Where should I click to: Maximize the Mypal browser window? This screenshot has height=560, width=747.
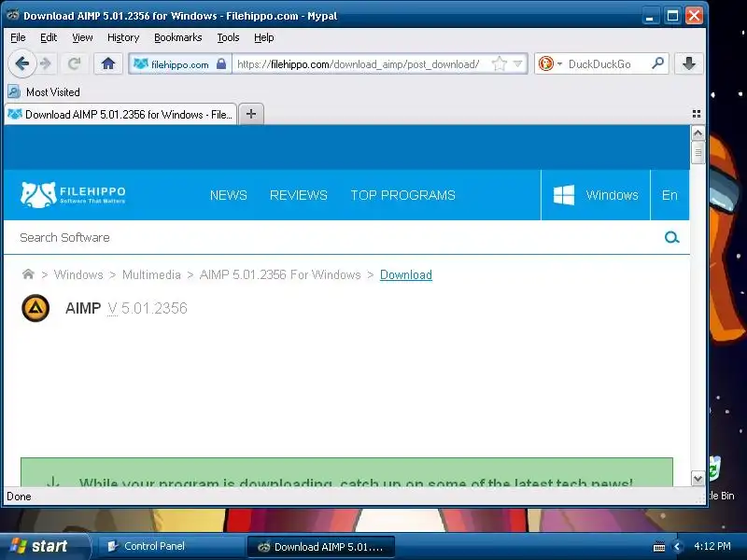click(x=672, y=16)
